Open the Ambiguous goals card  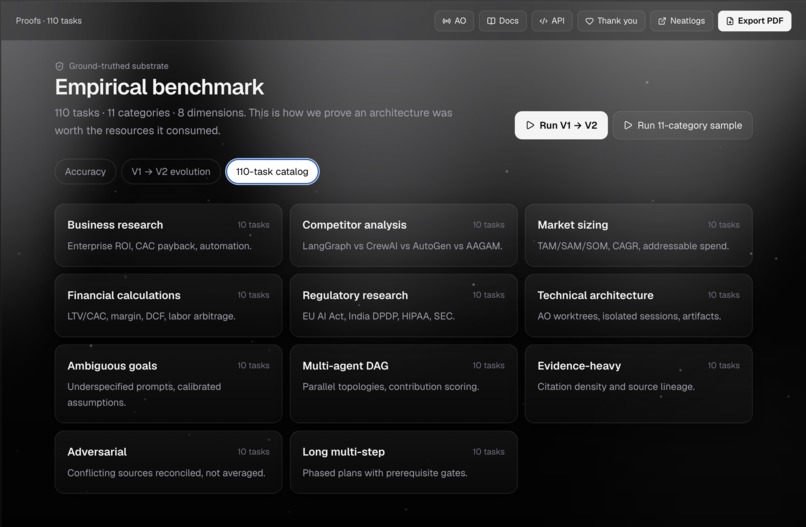click(x=169, y=384)
